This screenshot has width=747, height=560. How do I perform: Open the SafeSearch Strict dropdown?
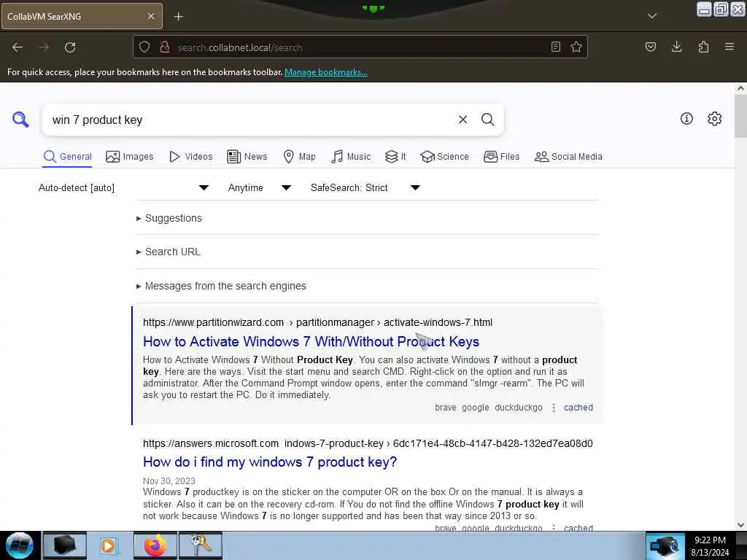tap(365, 187)
